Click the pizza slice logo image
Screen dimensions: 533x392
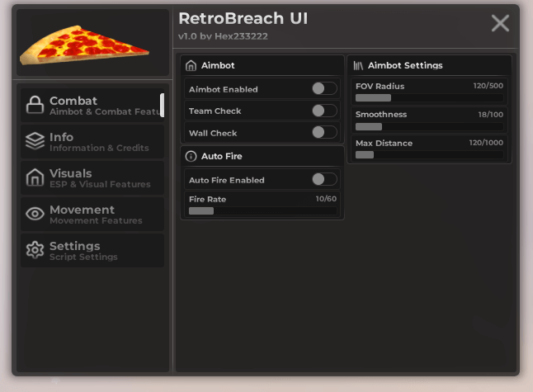pyautogui.click(x=84, y=45)
